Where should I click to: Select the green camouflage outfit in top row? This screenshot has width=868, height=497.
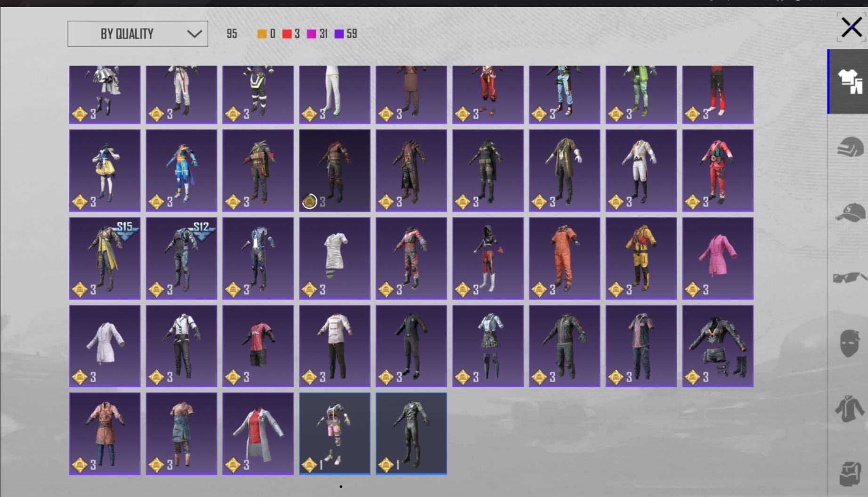[641, 95]
